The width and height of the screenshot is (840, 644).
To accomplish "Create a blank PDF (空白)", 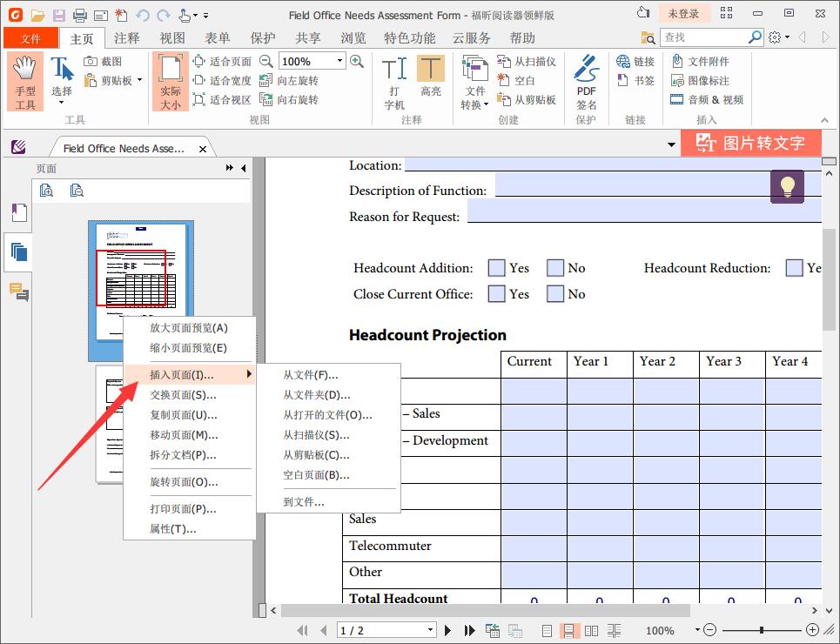I will point(516,80).
